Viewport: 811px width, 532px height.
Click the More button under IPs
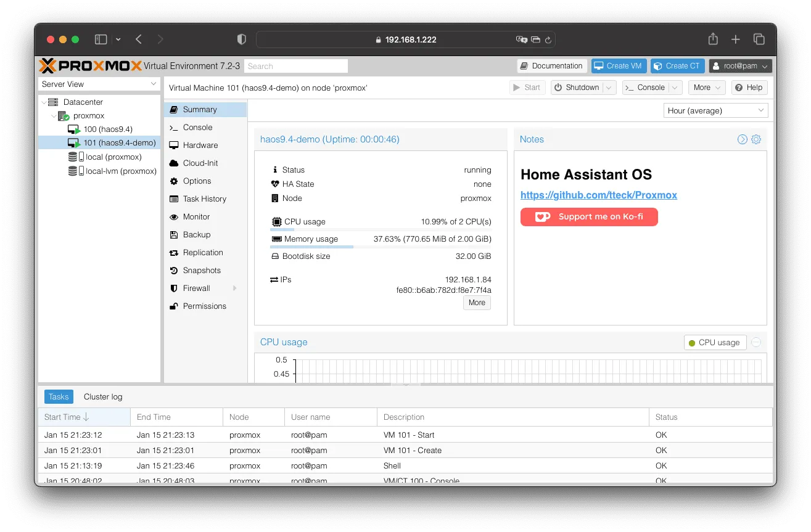[477, 303]
